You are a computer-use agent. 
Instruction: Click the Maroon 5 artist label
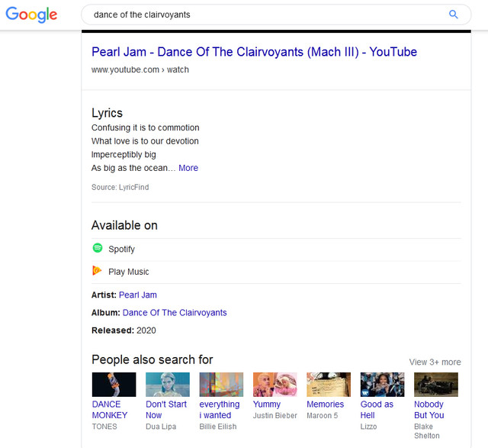point(322,416)
